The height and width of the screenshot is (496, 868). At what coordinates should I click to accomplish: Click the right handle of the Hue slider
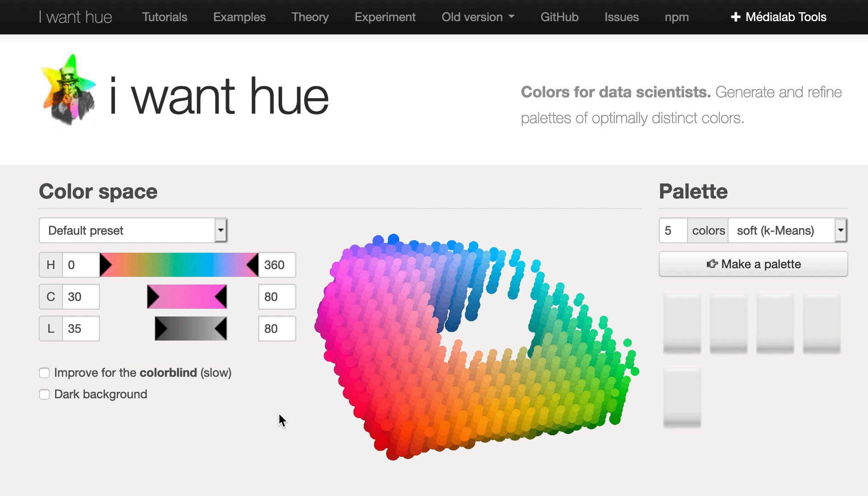click(252, 265)
